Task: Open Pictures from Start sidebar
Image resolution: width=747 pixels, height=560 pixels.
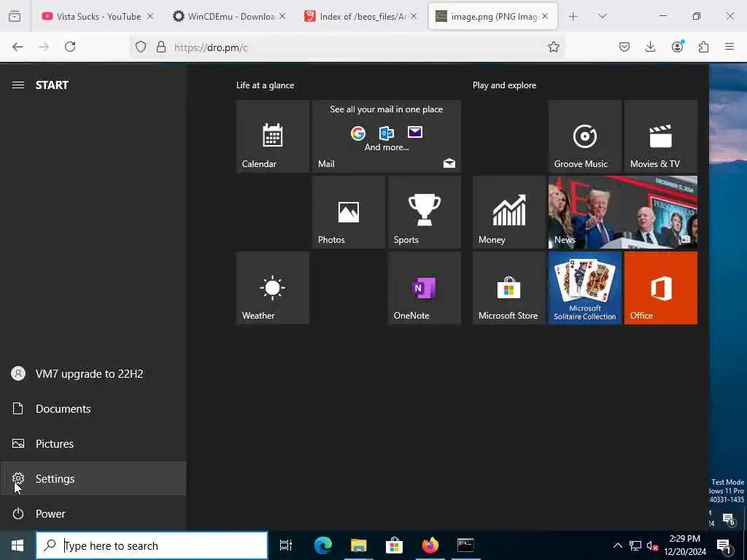Action: click(93, 443)
